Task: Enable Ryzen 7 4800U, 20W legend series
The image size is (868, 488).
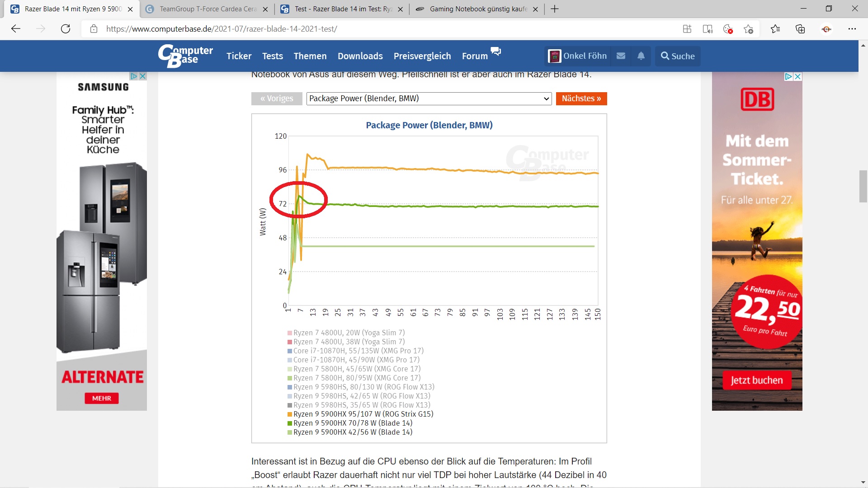Action: point(349,333)
